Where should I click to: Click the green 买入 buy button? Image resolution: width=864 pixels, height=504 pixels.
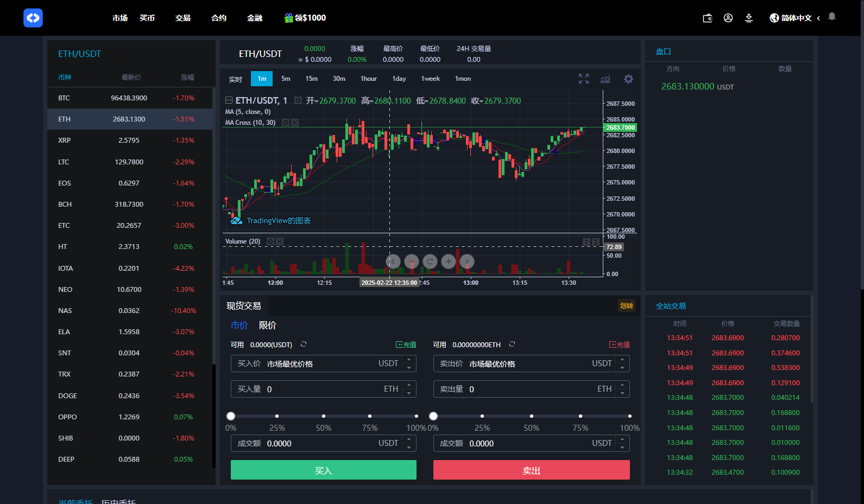(x=323, y=470)
